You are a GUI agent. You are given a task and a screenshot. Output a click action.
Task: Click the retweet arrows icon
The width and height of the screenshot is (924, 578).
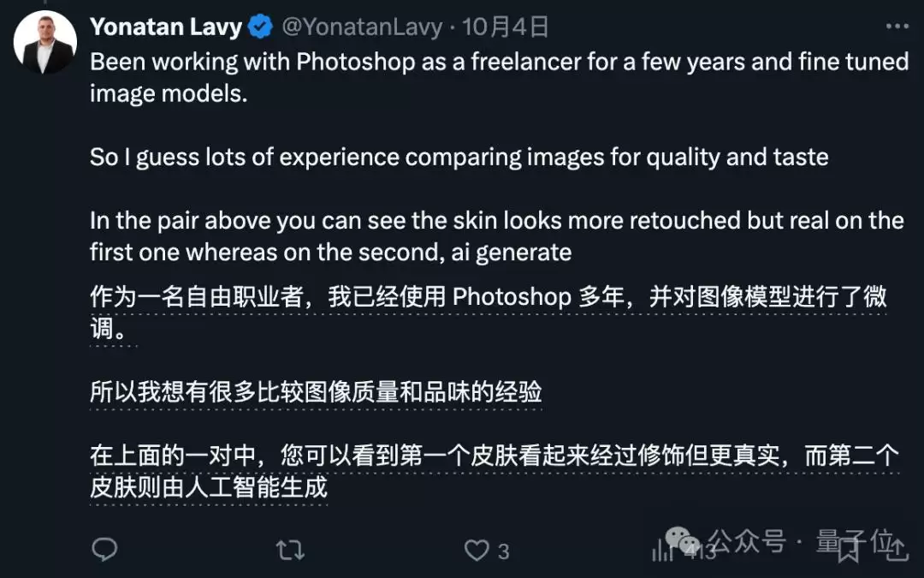pos(290,551)
